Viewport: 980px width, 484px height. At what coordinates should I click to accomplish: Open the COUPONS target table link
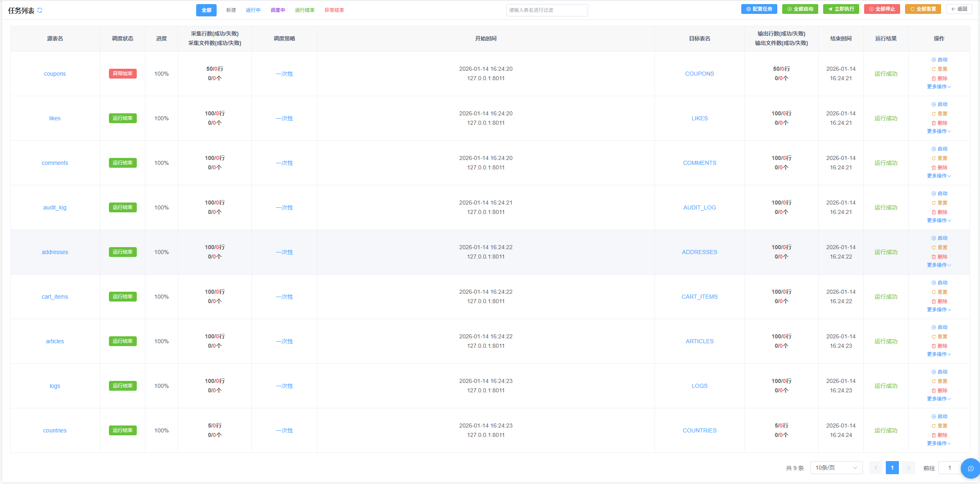[x=699, y=74]
